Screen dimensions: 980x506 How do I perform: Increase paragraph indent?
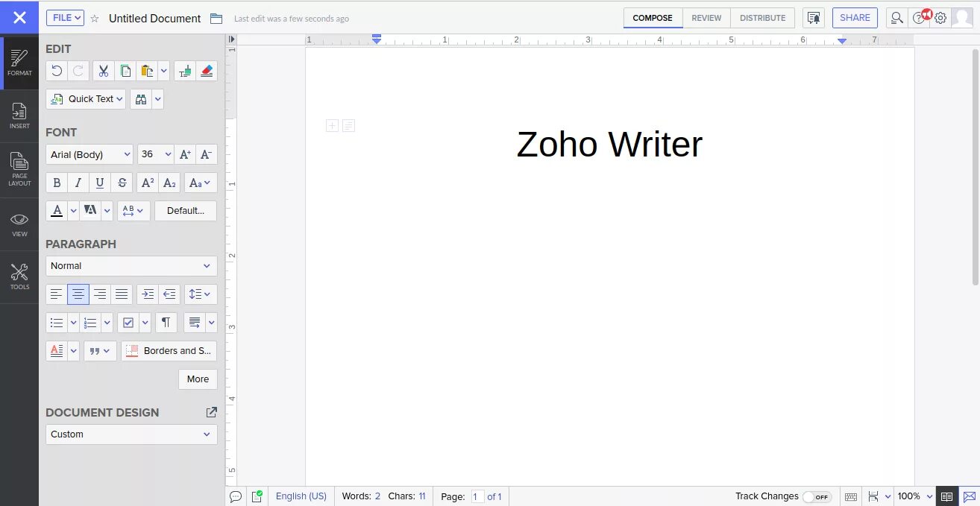tap(148, 294)
